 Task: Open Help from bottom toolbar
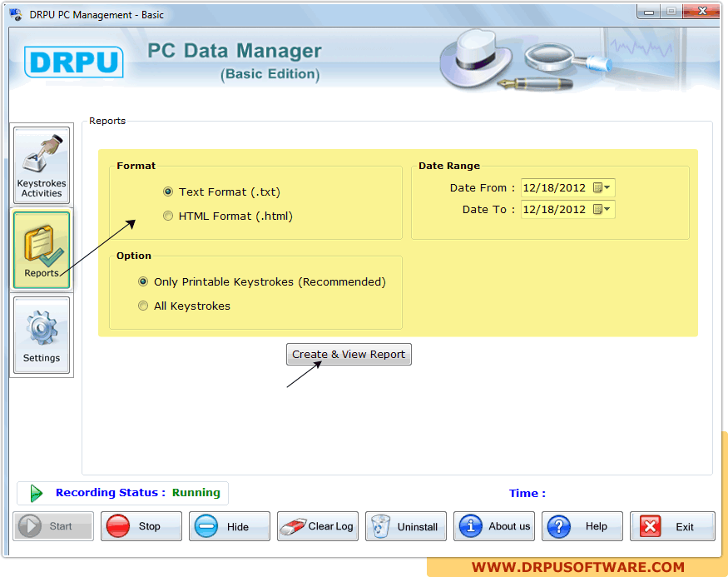(582, 526)
